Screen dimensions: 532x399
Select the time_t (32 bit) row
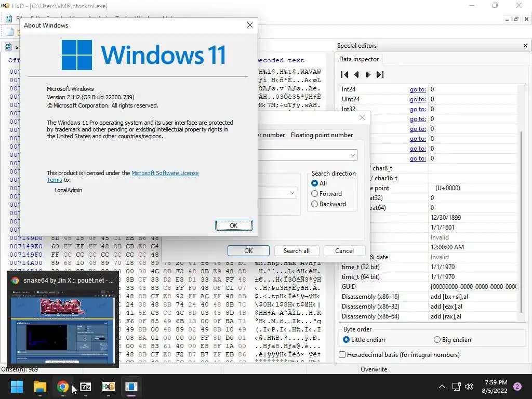tap(429, 267)
